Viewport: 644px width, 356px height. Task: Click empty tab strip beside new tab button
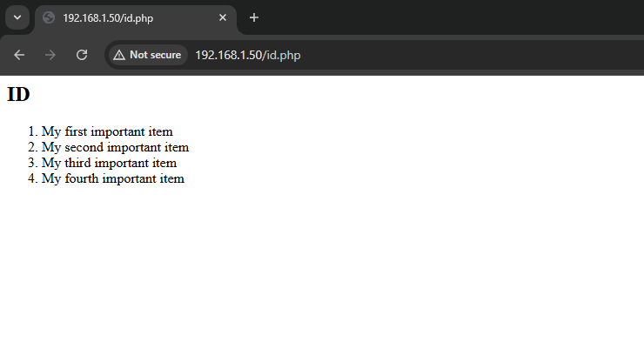tap(452, 17)
